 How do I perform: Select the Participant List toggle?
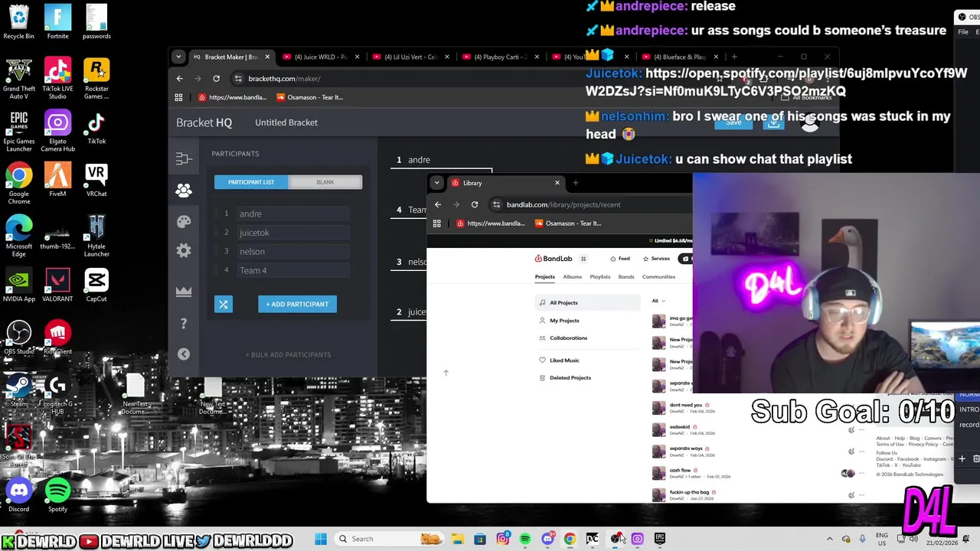click(x=251, y=182)
